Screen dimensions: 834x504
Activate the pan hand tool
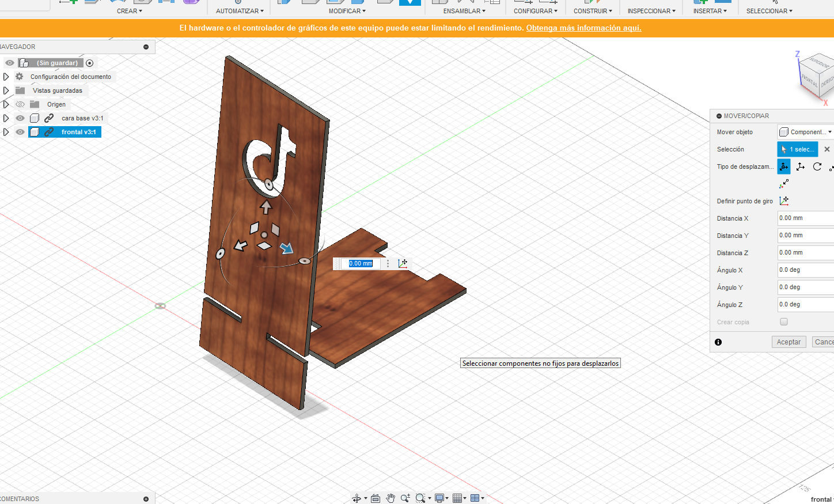pos(391,498)
